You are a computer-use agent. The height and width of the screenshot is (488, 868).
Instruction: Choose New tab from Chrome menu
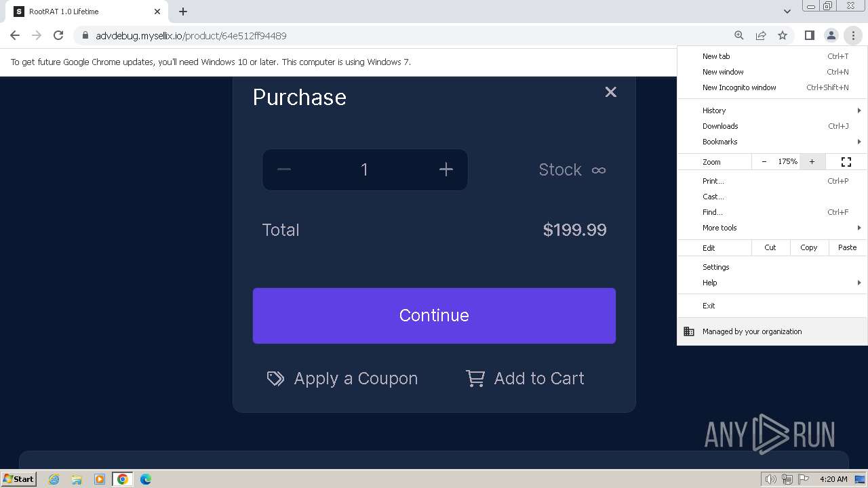[x=772, y=56]
